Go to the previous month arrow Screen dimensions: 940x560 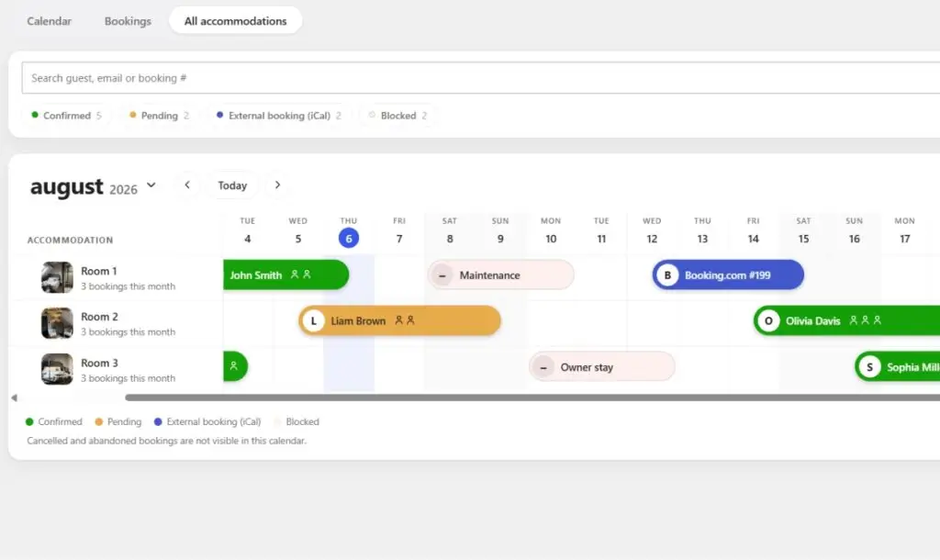coord(187,185)
